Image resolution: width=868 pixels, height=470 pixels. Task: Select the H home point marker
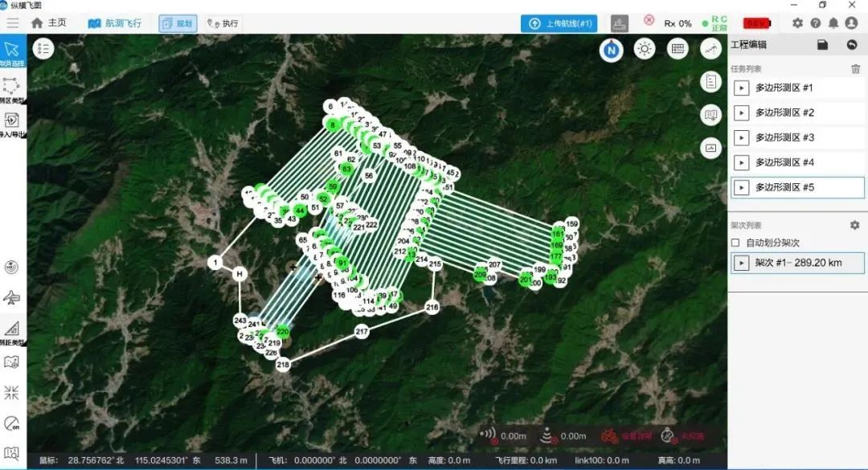[x=240, y=273]
